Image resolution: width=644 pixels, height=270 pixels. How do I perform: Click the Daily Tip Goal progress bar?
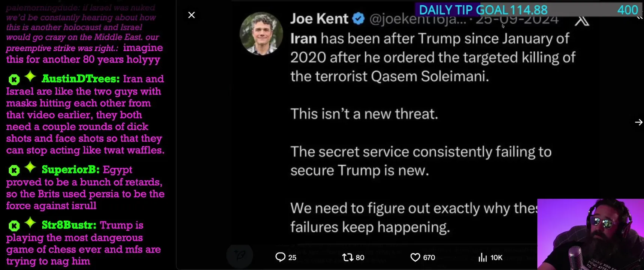pyautogui.click(x=529, y=10)
